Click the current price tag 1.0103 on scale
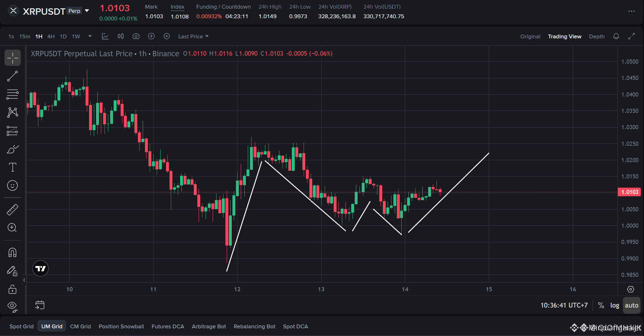This screenshot has height=336, width=644. pyautogui.click(x=629, y=192)
